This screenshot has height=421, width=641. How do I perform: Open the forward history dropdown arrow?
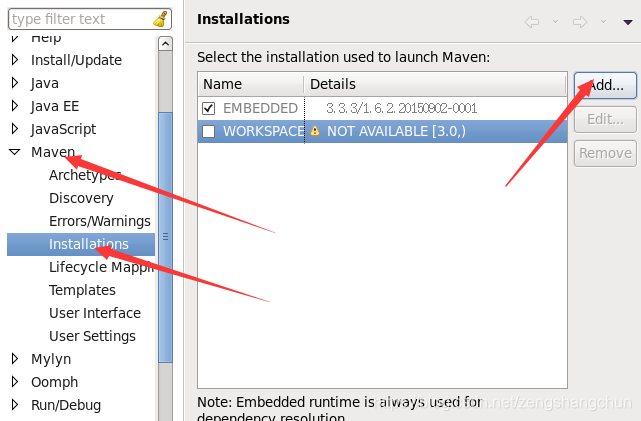(603, 21)
